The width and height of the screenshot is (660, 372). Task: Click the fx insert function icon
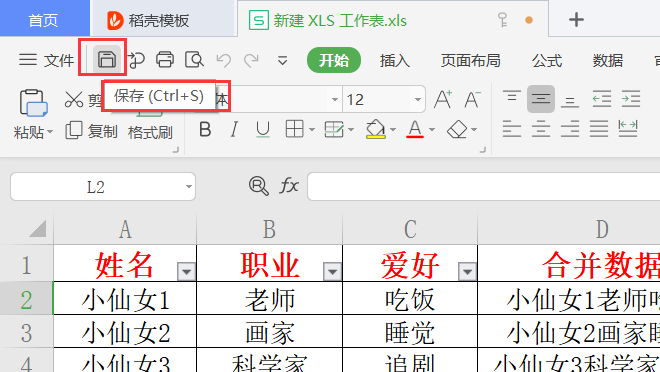(x=289, y=186)
